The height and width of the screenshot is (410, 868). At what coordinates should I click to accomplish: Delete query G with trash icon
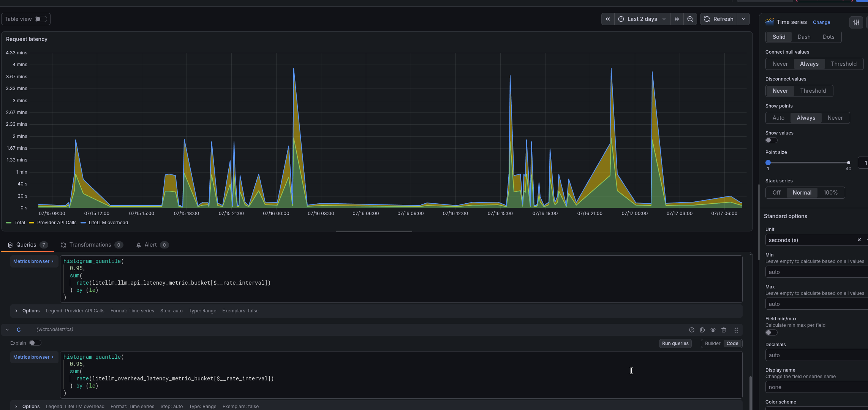tap(724, 330)
